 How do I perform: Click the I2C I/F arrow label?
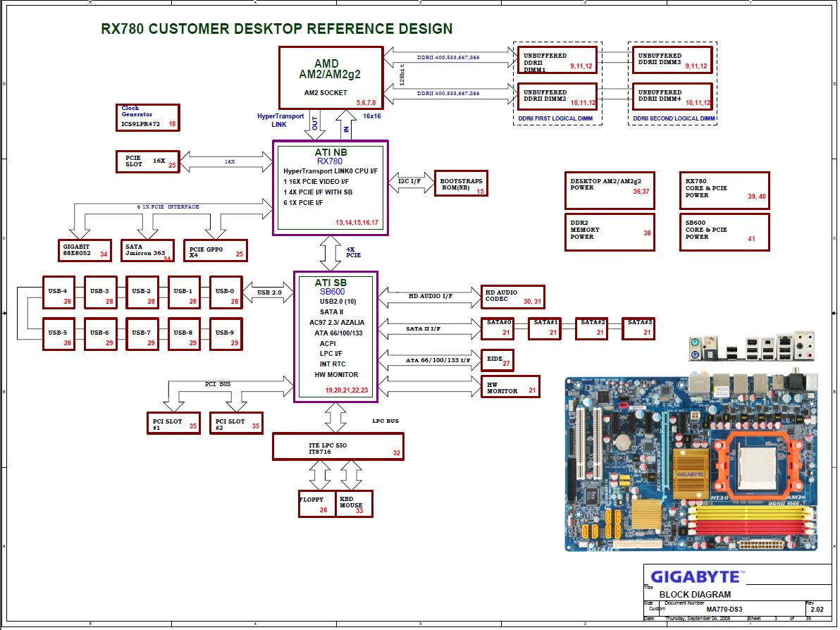tap(409, 181)
